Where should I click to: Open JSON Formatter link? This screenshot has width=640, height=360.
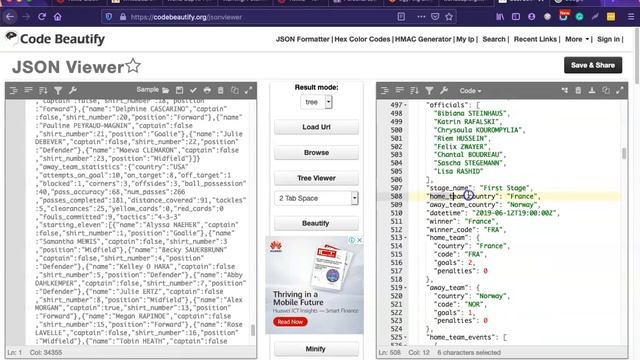(x=302, y=39)
